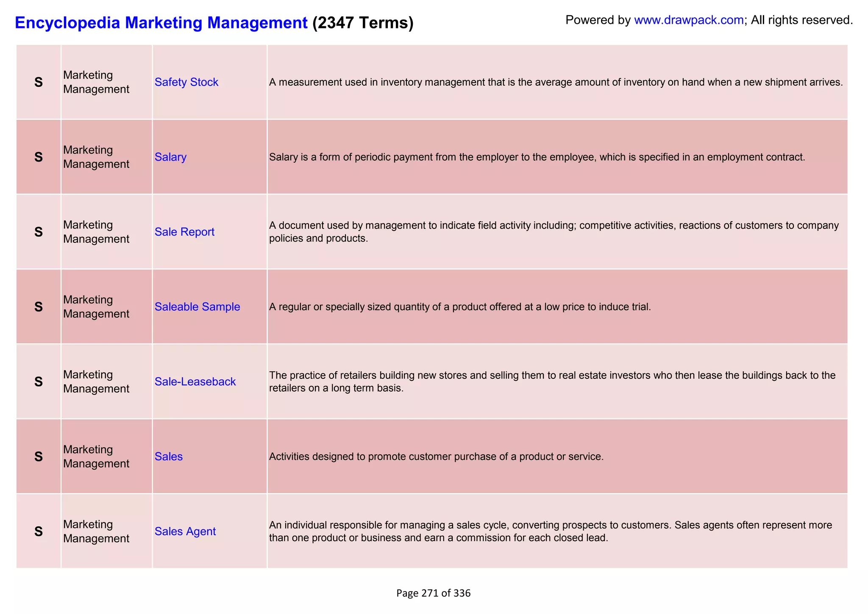Select the Sales definition about promoting purchase
The width and height of the screenshot is (868, 614).
click(436, 456)
